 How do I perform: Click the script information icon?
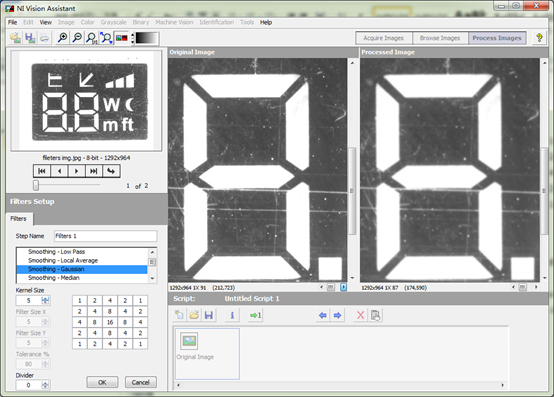pos(232,315)
